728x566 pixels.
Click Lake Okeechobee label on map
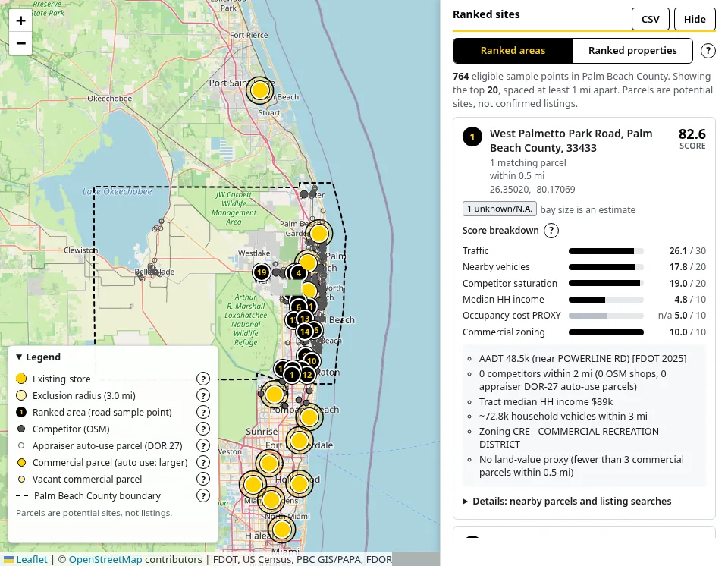117,191
